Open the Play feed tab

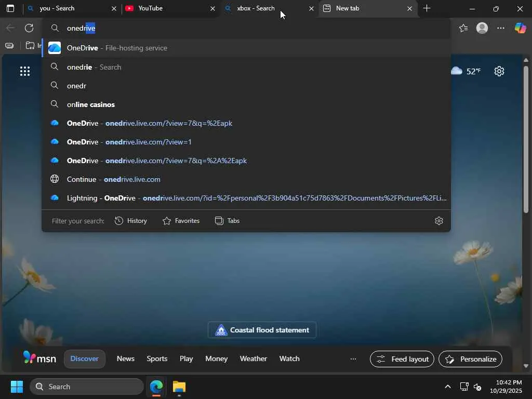[187, 358]
